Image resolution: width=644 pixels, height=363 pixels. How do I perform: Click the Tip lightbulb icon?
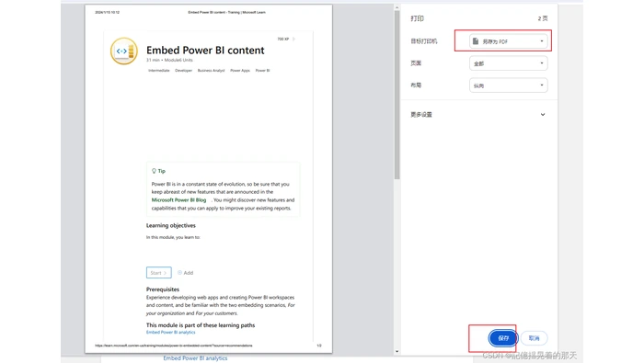154,171
